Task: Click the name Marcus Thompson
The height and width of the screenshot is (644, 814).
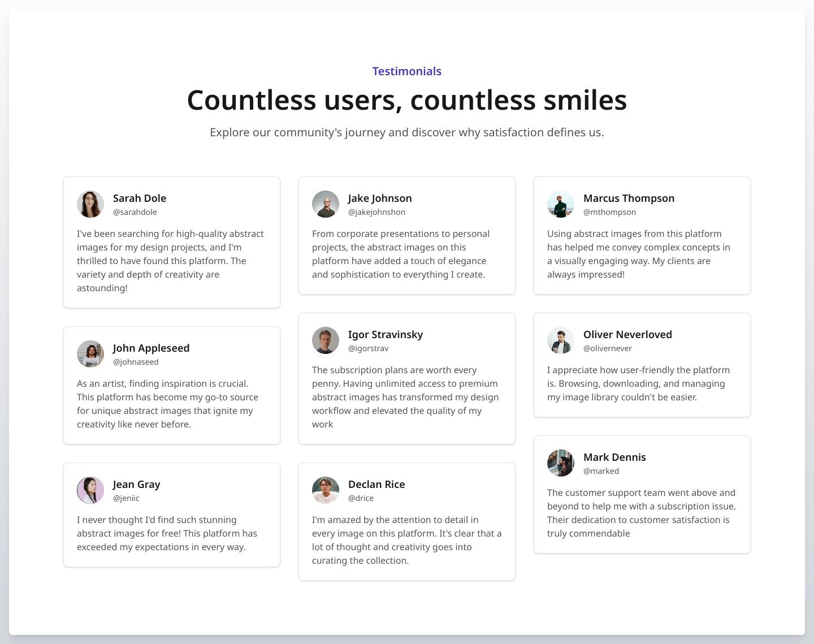Action: pos(629,198)
